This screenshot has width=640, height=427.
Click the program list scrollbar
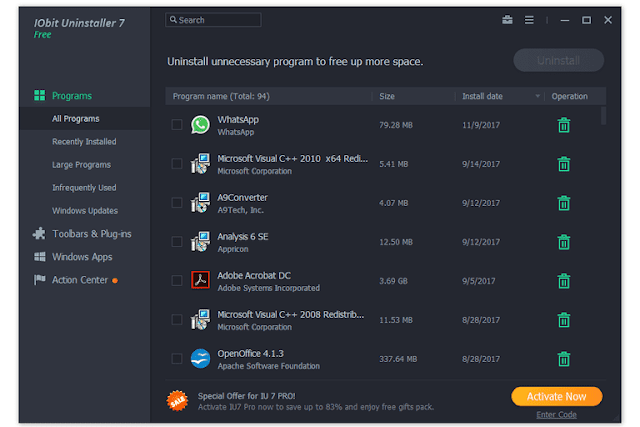click(603, 116)
